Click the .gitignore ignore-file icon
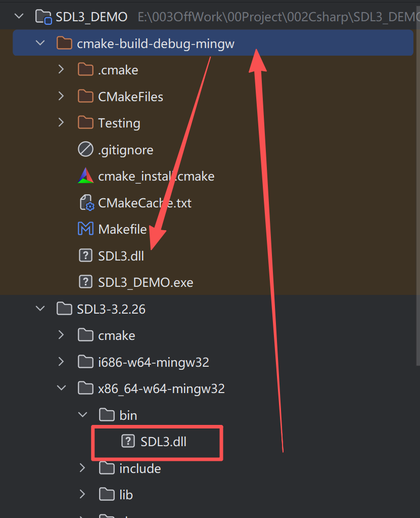Screen dimensions: 420x518 coord(85,149)
